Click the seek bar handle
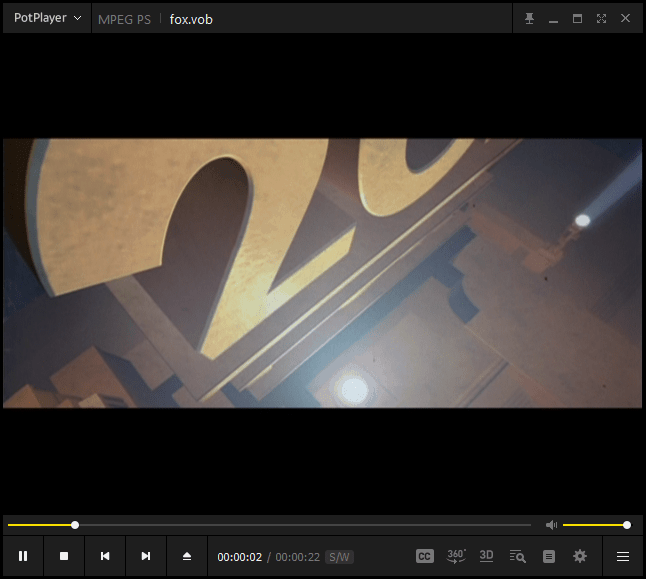The image size is (646, 579). pyautogui.click(x=75, y=525)
